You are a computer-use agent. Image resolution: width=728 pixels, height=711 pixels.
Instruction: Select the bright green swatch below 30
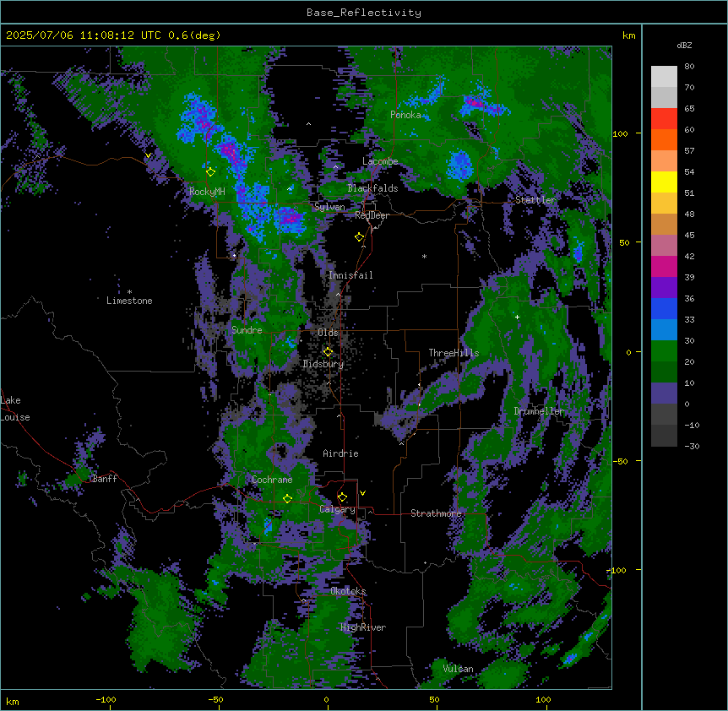pos(664,351)
